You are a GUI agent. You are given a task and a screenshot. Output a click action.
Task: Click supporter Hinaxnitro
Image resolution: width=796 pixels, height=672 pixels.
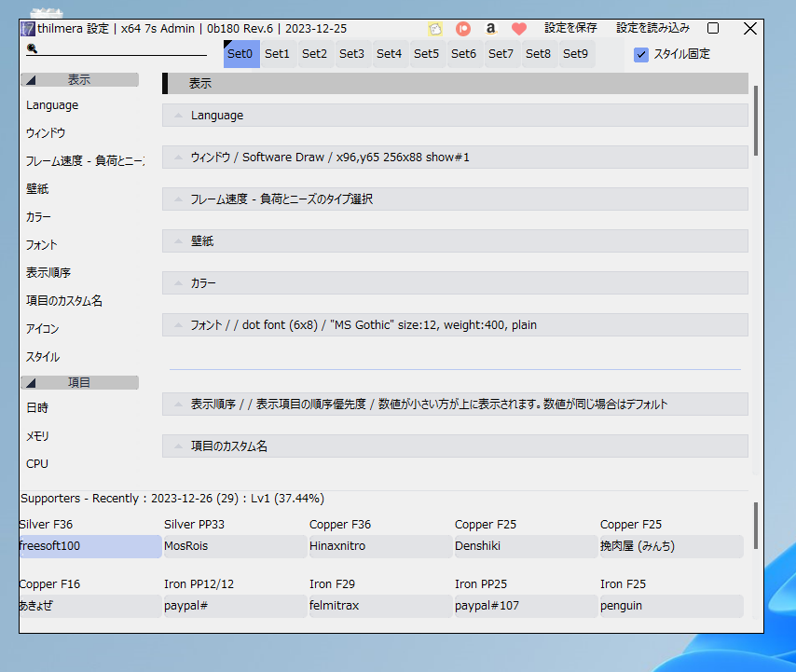coord(380,546)
